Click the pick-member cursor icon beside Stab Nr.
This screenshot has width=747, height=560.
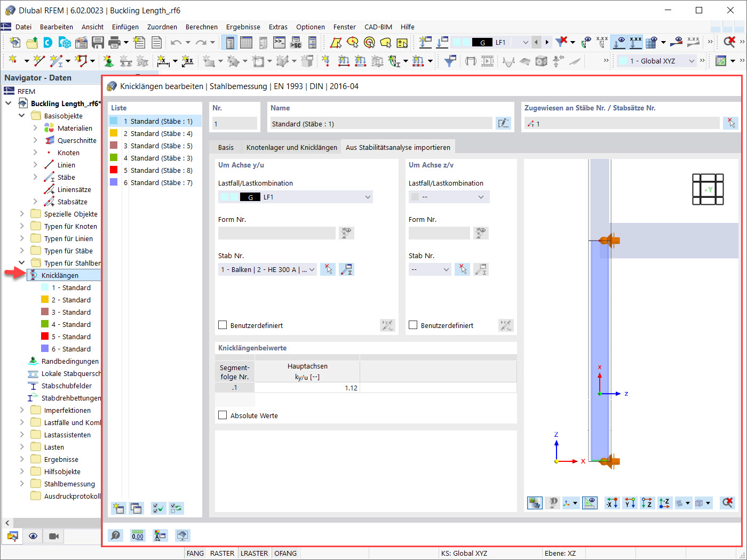point(328,269)
